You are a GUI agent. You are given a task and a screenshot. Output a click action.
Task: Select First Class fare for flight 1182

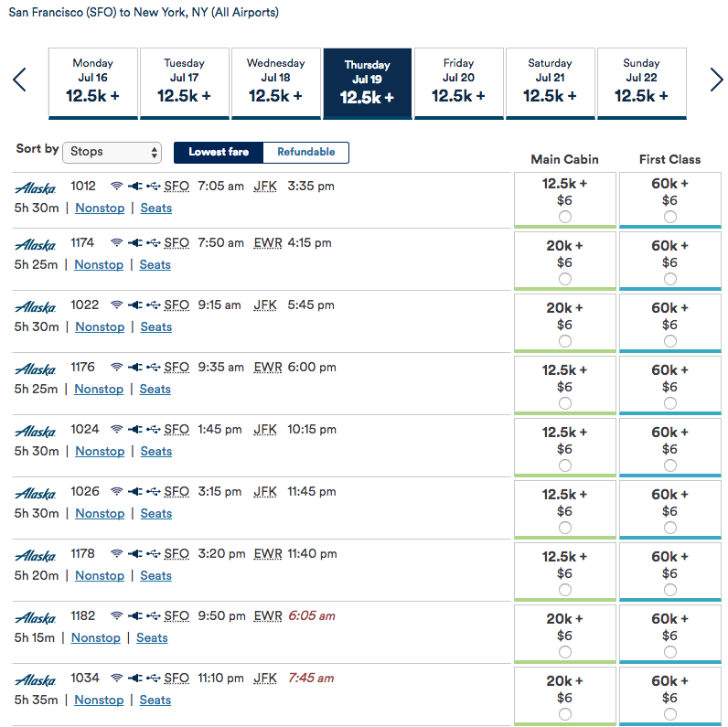[x=670, y=652]
